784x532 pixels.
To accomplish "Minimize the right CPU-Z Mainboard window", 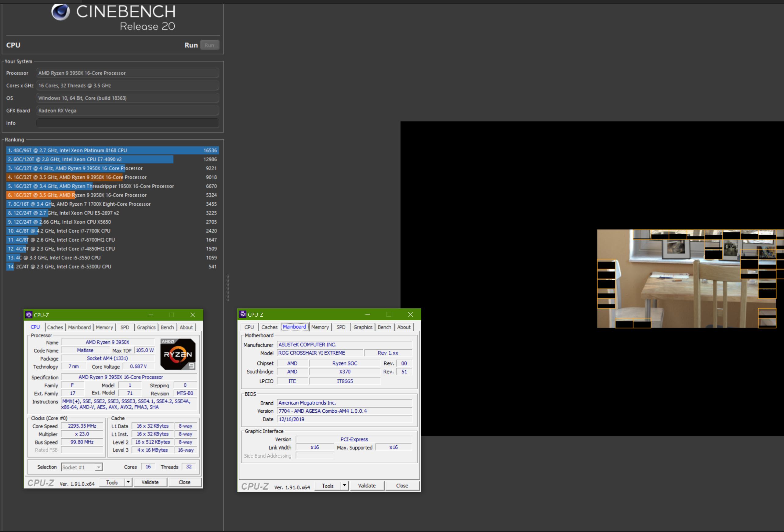I will 368,314.
